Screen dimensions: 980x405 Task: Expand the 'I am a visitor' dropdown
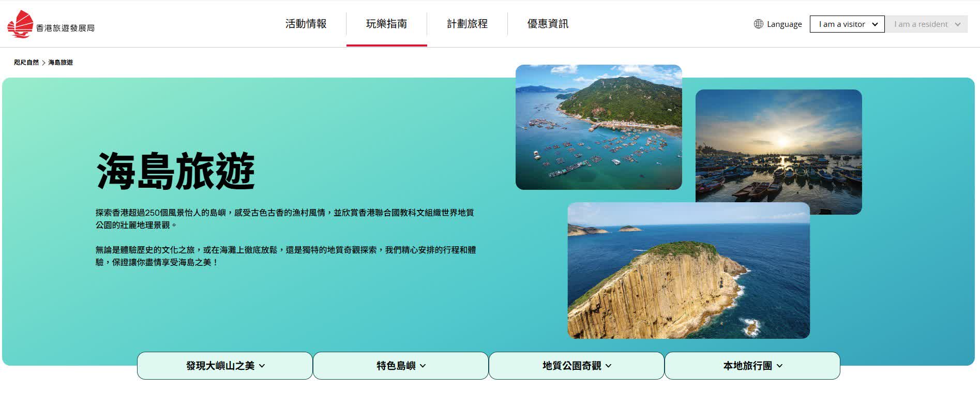[x=847, y=24]
